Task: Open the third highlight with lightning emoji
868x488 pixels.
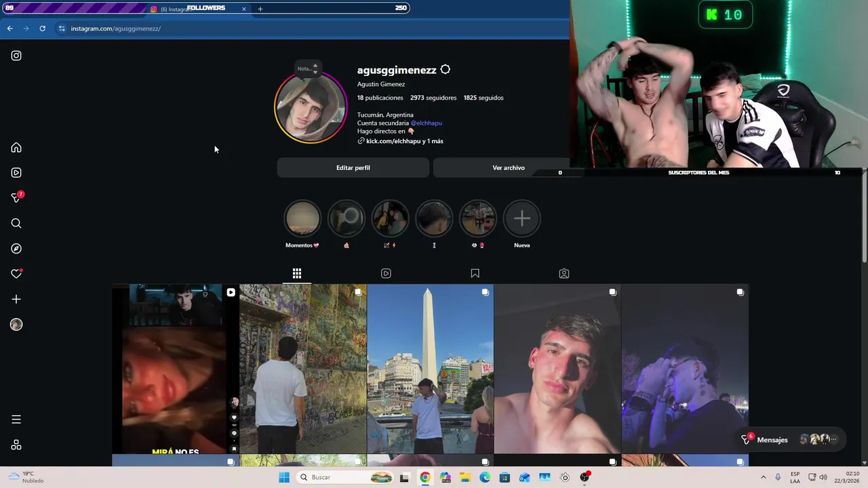Action: click(390, 218)
